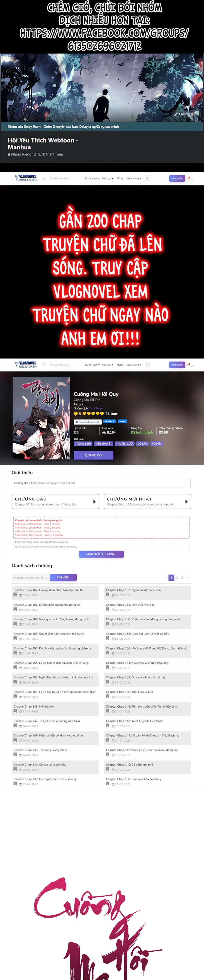This screenshot has height=980, width=204.
Task: Click VlogNovel logo in lower navbar
Action: [26, 364]
